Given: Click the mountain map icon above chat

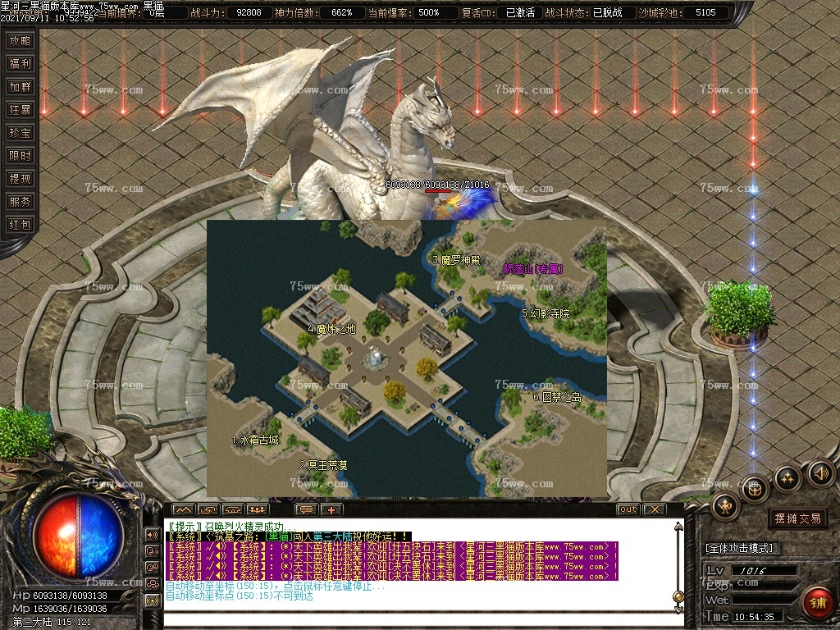Looking at the screenshot, I should pyautogui.click(x=183, y=509).
